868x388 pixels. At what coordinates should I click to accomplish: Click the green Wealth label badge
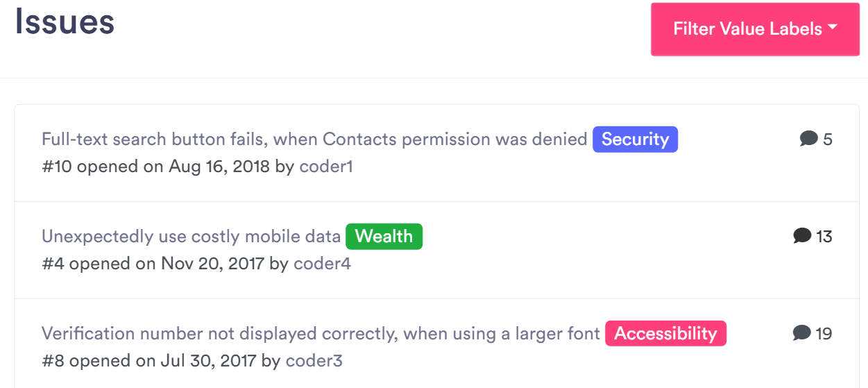[x=384, y=237]
